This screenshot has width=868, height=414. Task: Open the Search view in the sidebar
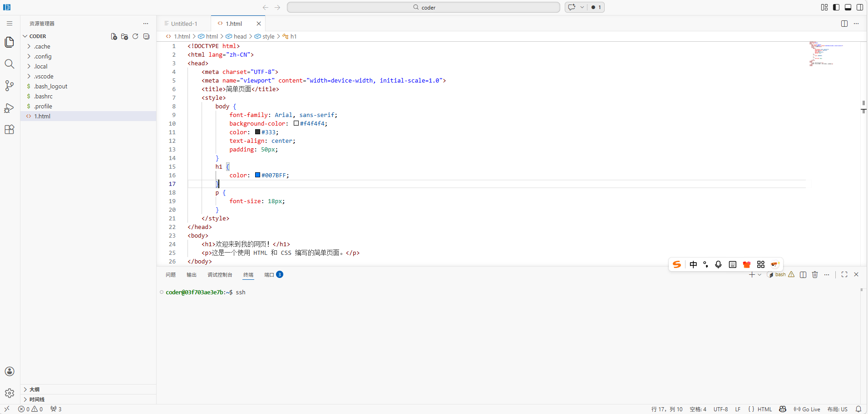point(9,64)
